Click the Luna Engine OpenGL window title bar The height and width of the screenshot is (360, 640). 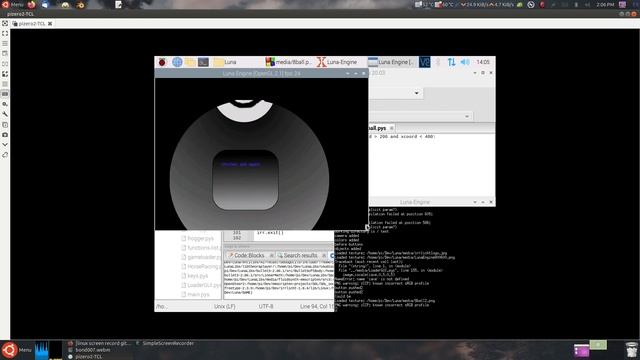point(261,73)
